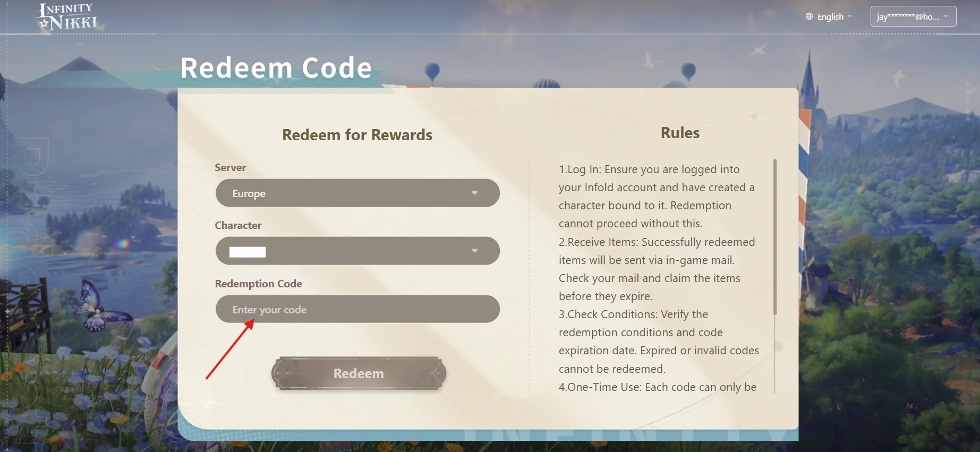The height and width of the screenshot is (452, 980).
Task: Click the Redemption Code label
Action: click(258, 284)
